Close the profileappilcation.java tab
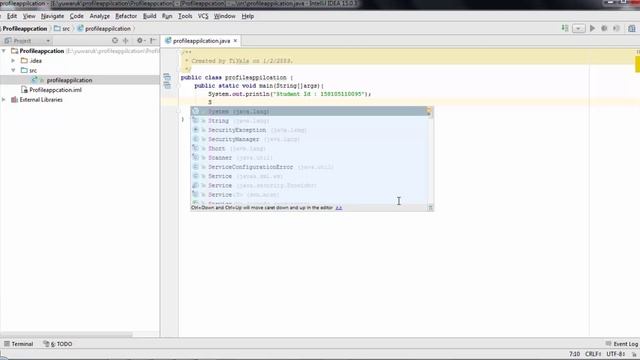The height and width of the screenshot is (360, 640). (x=236, y=41)
